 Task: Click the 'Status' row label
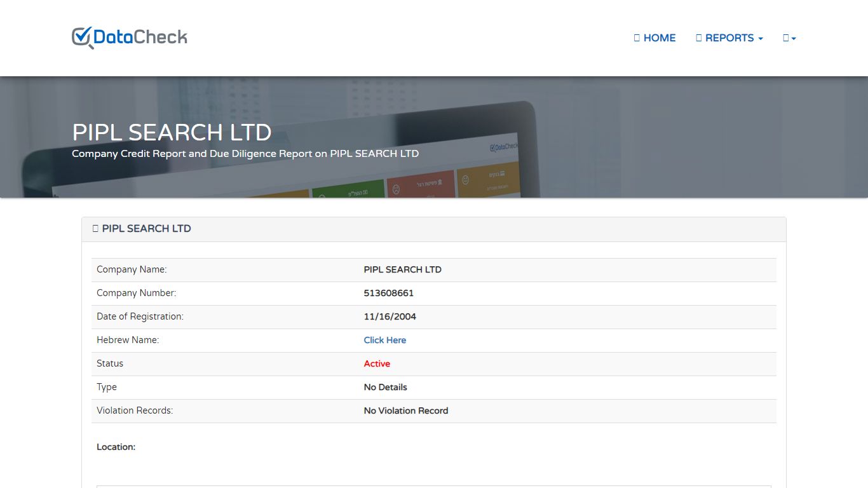coord(110,363)
